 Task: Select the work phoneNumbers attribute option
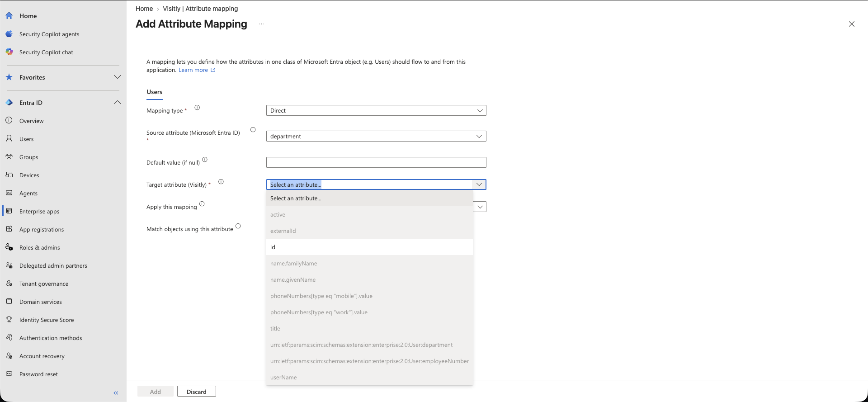(x=369, y=312)
